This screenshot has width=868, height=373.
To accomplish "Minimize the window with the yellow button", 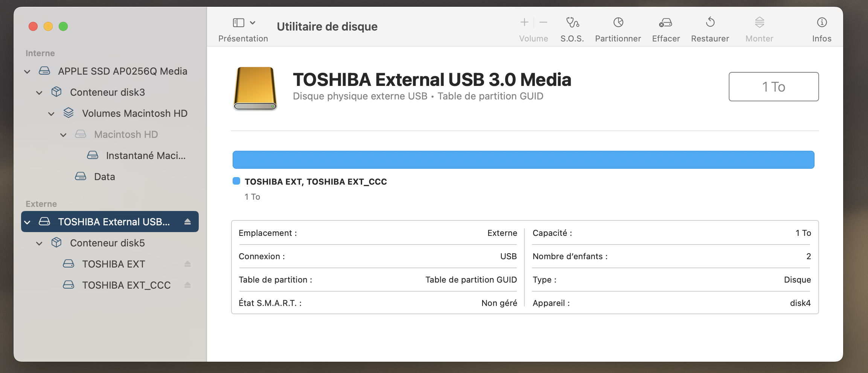I will click(x=48, y=26).
